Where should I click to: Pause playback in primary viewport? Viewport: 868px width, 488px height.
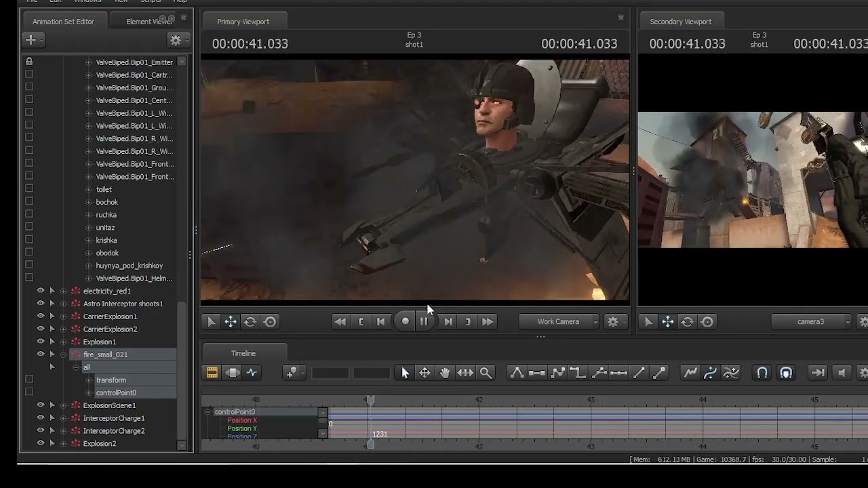pyautogui.click(x=424, y=322)
